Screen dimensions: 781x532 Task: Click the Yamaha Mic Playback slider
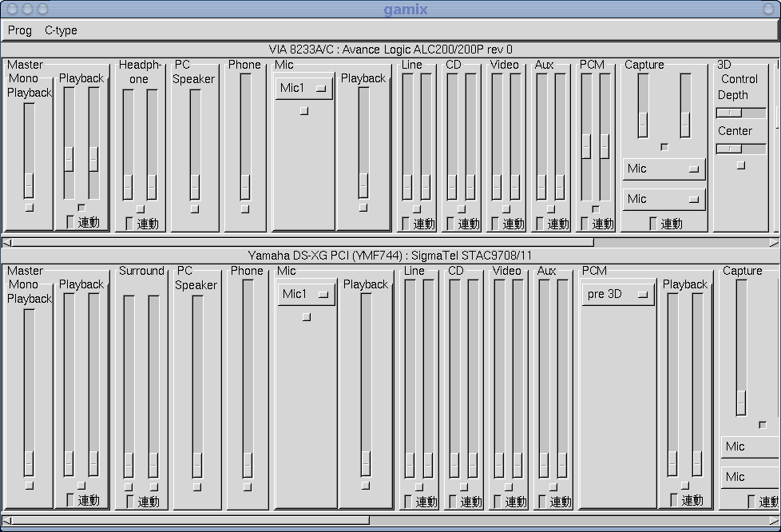(x=366, y=385)
